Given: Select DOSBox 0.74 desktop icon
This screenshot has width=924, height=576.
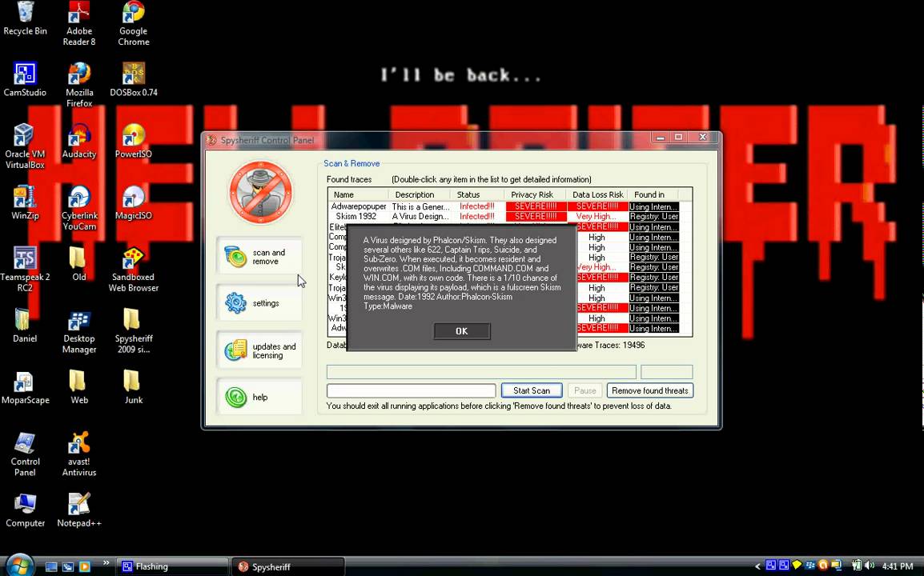Looking at the screenshot, I should coord(134,80).
